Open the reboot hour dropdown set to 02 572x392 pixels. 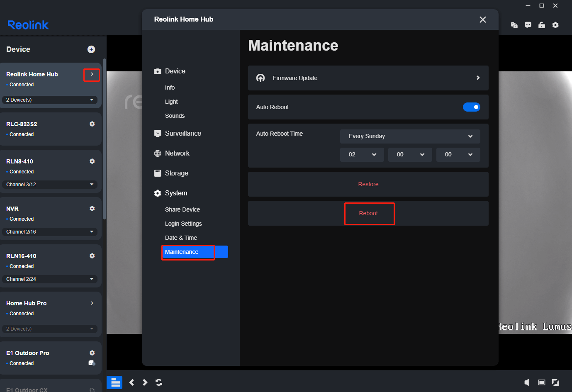(x=361, y=154)
